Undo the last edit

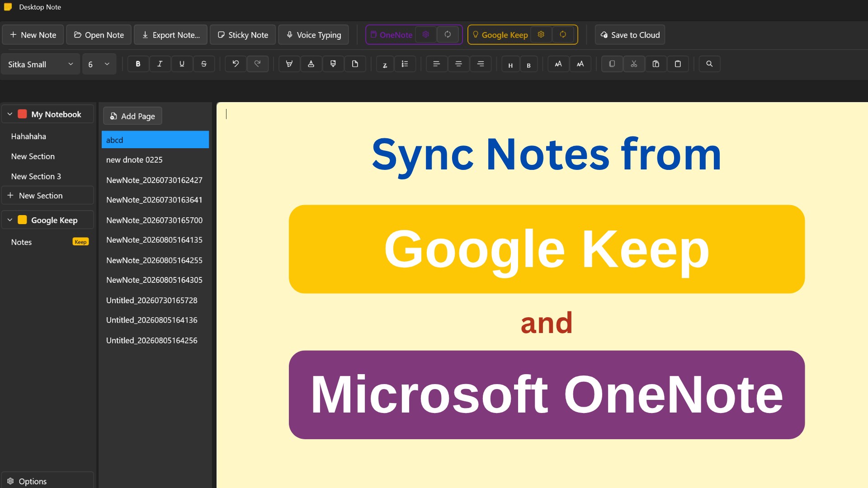(236, 64)
